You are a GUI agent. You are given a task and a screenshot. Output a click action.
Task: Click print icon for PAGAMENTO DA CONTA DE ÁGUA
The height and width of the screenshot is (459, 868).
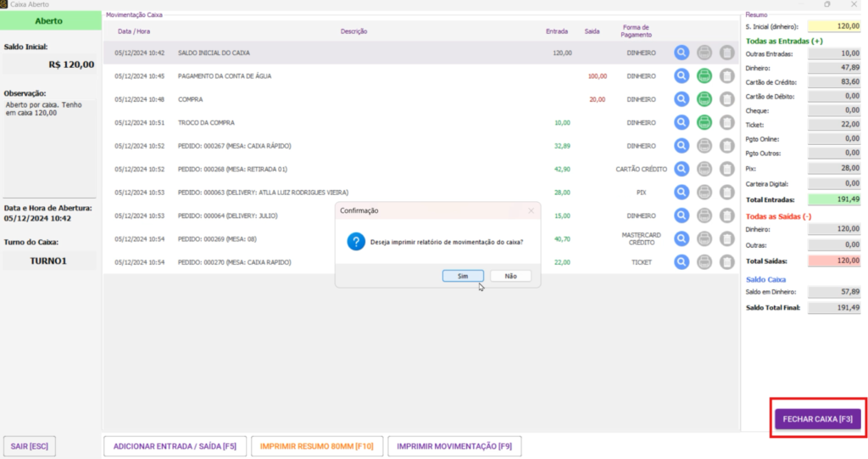tap(704, 76)
